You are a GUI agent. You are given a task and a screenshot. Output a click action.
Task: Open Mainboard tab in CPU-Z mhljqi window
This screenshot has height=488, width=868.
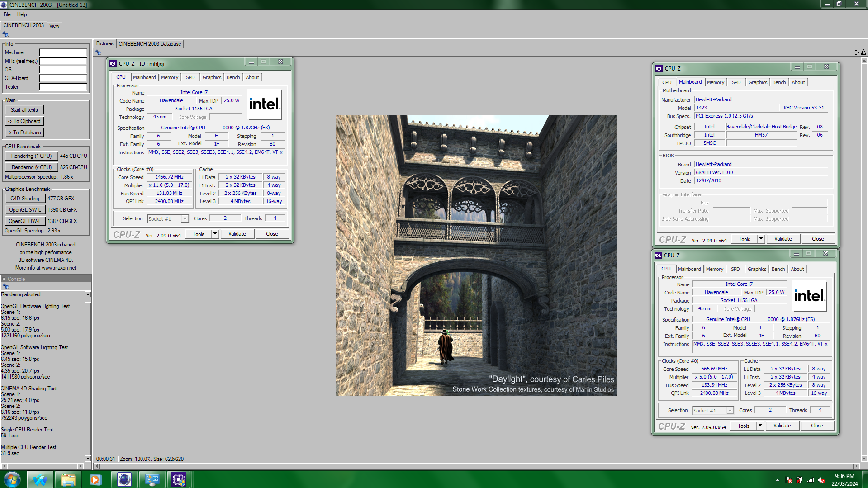point(144,77)
